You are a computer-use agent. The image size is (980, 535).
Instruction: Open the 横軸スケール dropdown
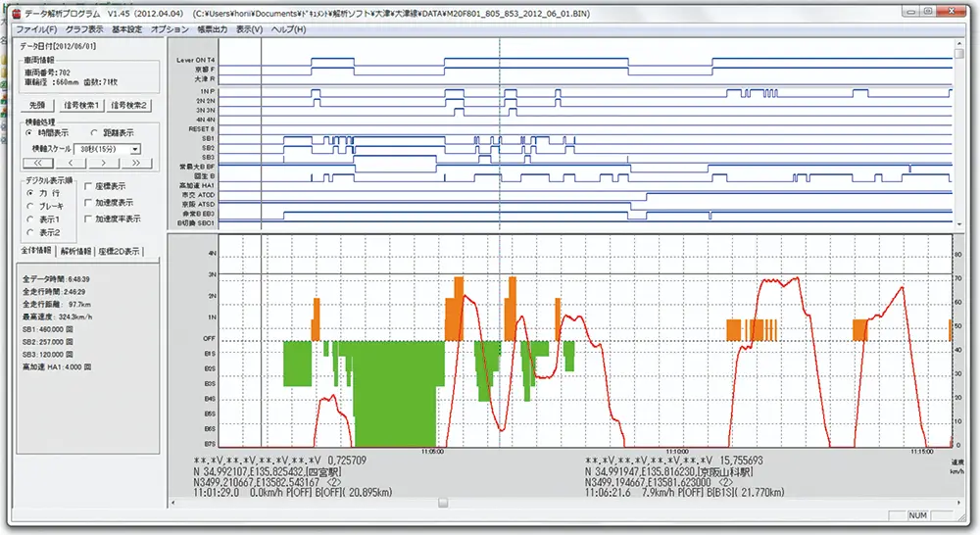click(134, 149)
